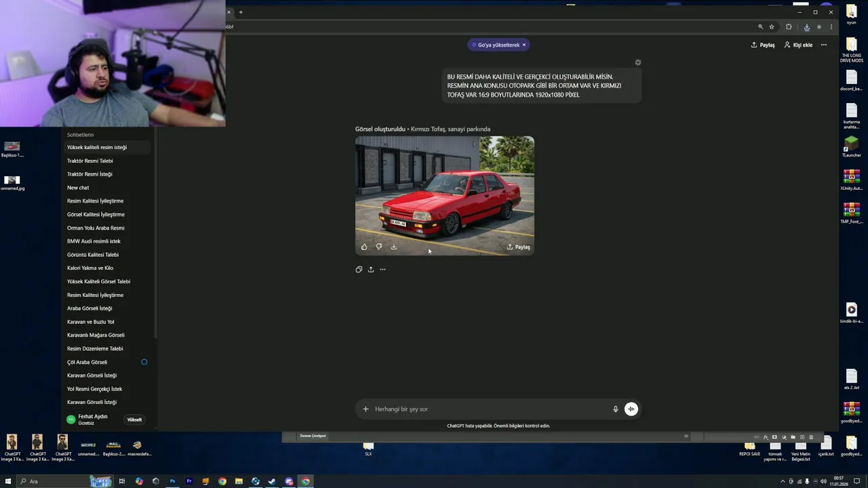Open notification center icon in taskbar
This screenshot has width=868, height=488.
pyautogui.click(x=856, y=481)
